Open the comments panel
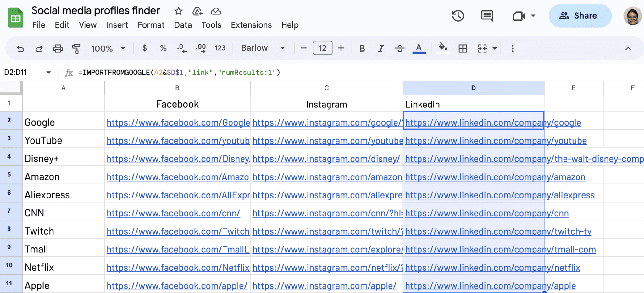The image size is (644, 293). (x=486, y=15)
